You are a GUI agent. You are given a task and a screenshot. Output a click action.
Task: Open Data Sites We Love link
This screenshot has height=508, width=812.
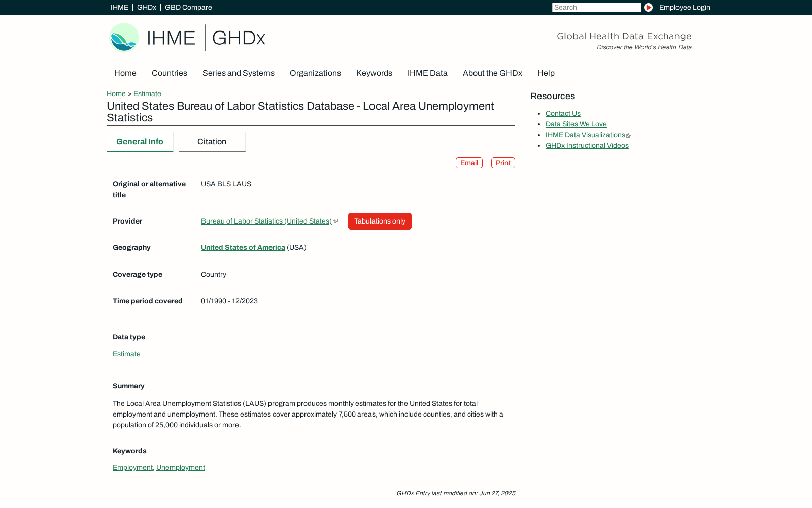pyautogui.click(x=576, y=124)
